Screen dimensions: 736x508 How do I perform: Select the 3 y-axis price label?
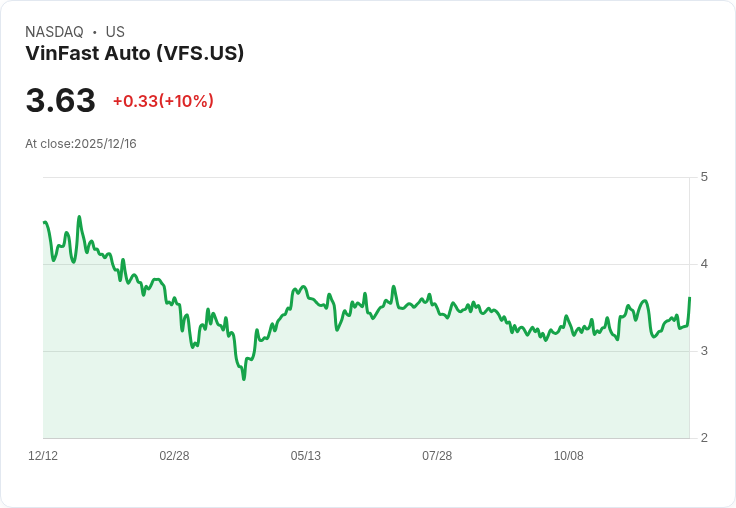[x=704, y=351]
